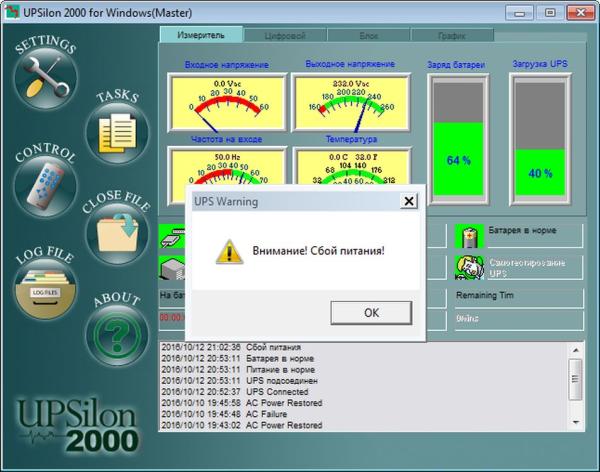Open the About question mark icon

117,335
